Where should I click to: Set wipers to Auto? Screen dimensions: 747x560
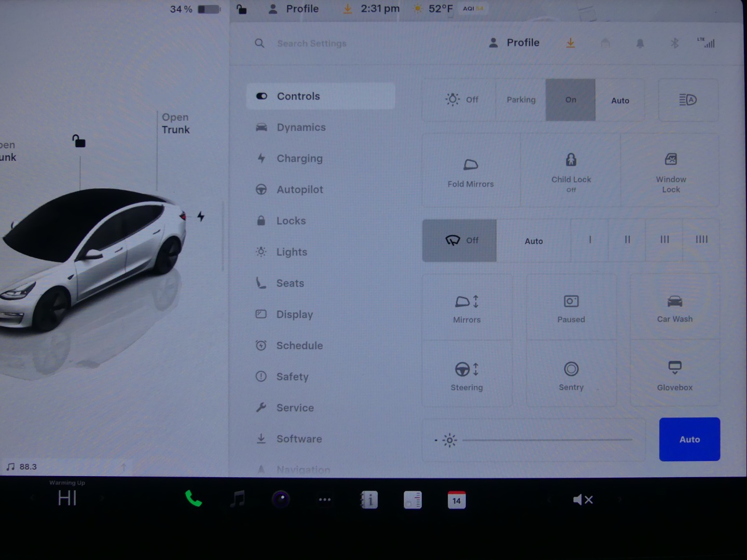[x=533, y=241]
